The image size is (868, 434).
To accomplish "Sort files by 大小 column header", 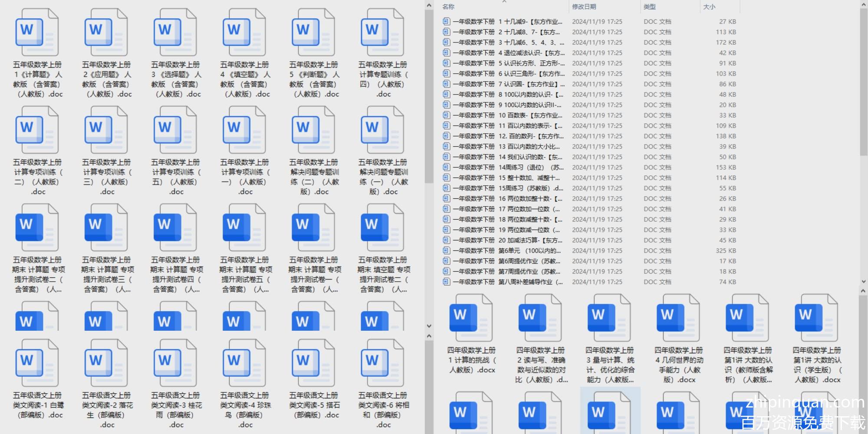I will (709, 7).
